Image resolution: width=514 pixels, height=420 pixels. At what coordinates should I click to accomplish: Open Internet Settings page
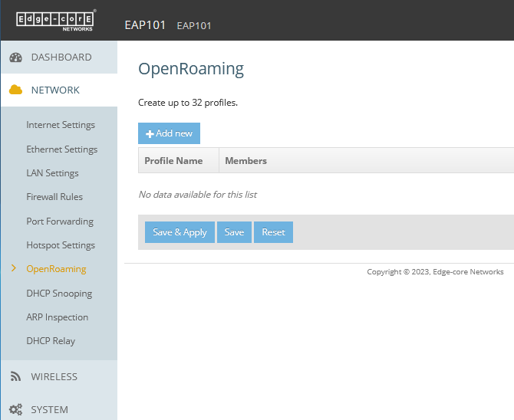coord(61,125)
